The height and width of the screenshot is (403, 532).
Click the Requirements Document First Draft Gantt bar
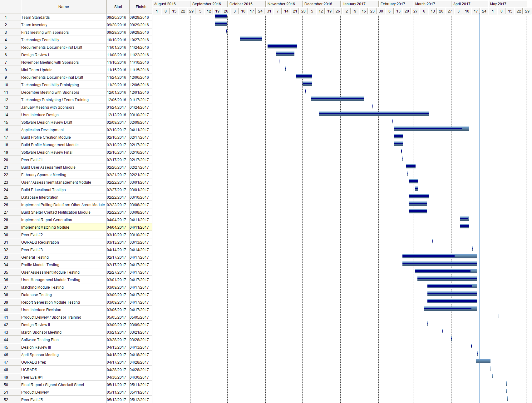pyautogui.click(x=282, y=46)
